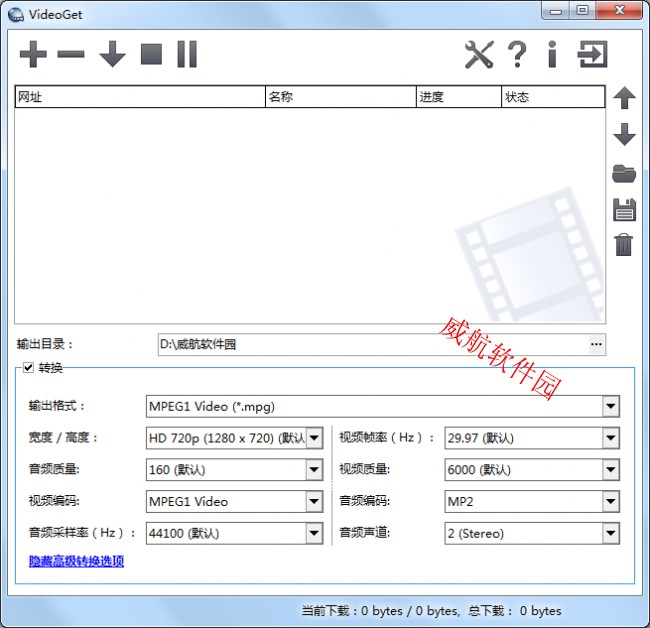Open list with the folder icon

(624, 173)
